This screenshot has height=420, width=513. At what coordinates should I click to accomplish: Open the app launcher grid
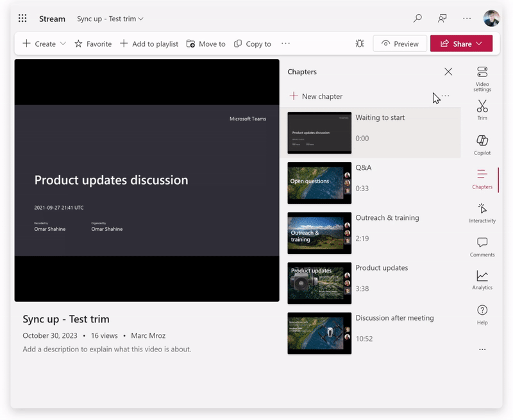23,19
